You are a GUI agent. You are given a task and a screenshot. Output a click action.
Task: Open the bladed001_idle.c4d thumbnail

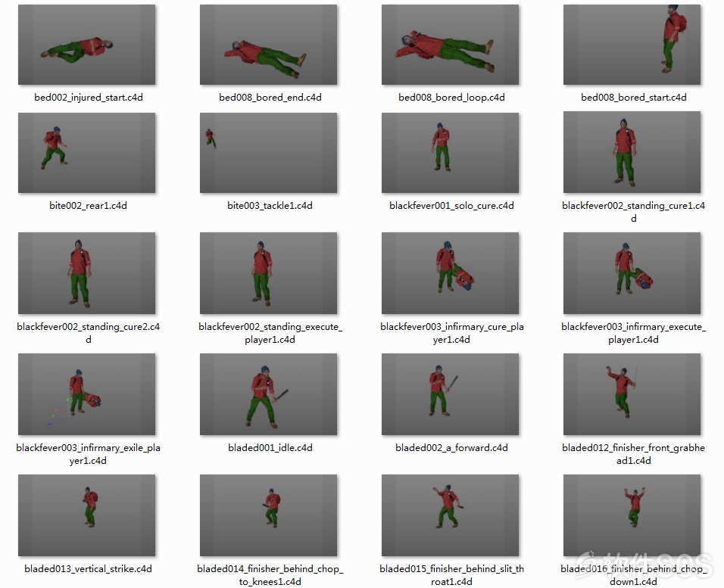click(268, 394)
